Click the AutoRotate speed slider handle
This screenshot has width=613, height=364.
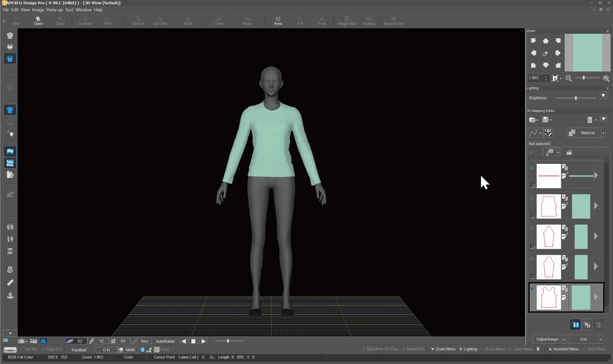pyautogui.click(x=228, y=341)
